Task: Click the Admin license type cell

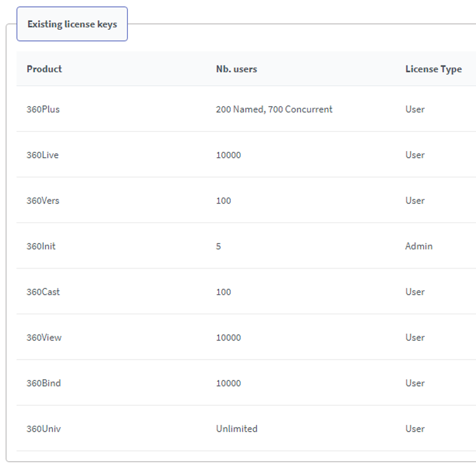Action: pos(419,246)
